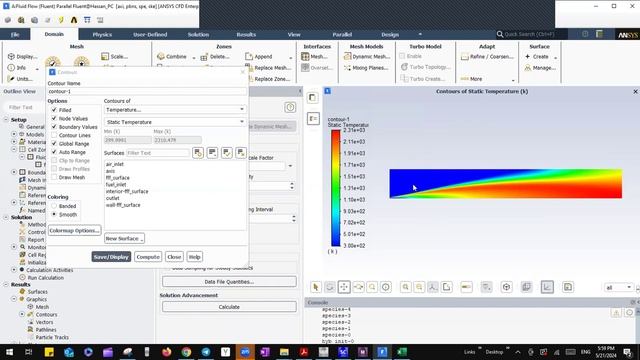Switch to the User-Defined ribbon tab
Screen dimensions: 640x360
(x=150, y=34)
